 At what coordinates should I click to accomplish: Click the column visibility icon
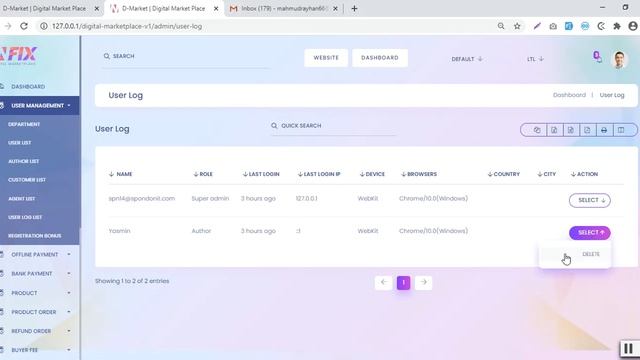coord(621,130)
